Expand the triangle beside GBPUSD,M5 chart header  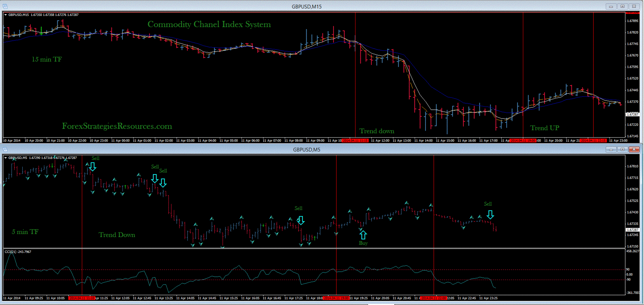[6, 158]
